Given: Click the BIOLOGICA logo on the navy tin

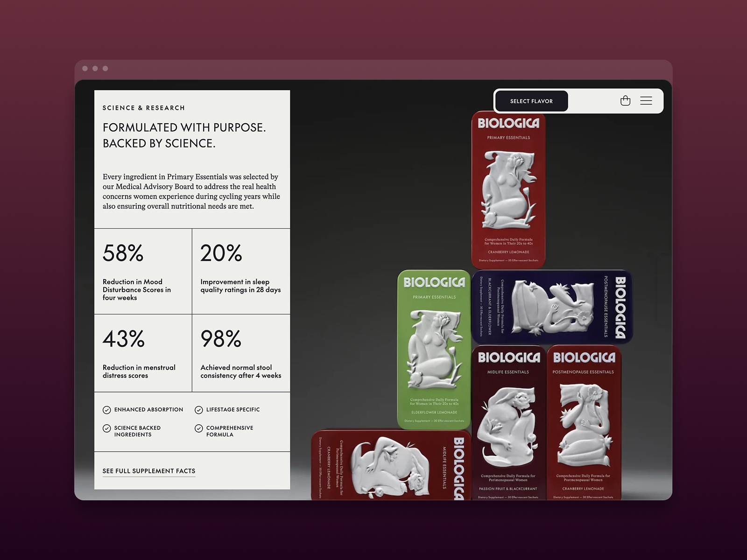Looking at the screenshot, I should pos(621,306).
